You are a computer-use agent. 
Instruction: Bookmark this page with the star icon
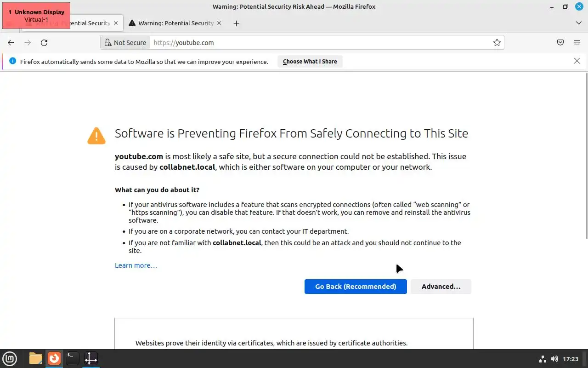(x=497, y=43)
